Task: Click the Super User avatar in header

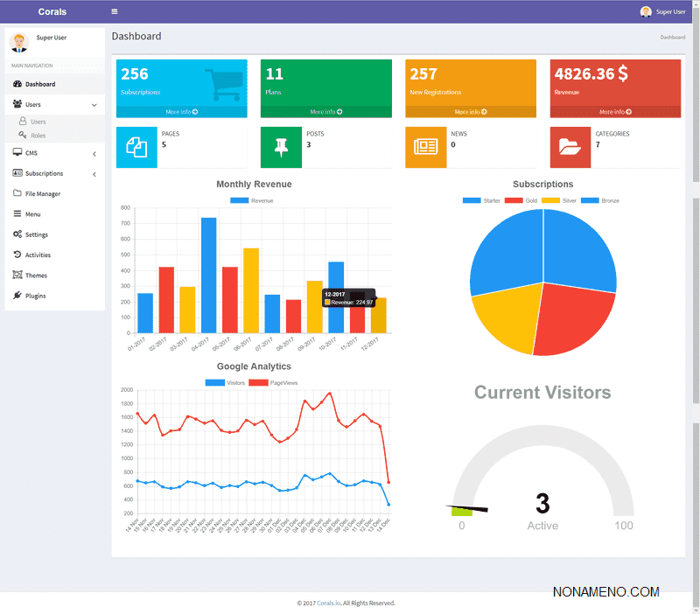Action: coord(646,11)
